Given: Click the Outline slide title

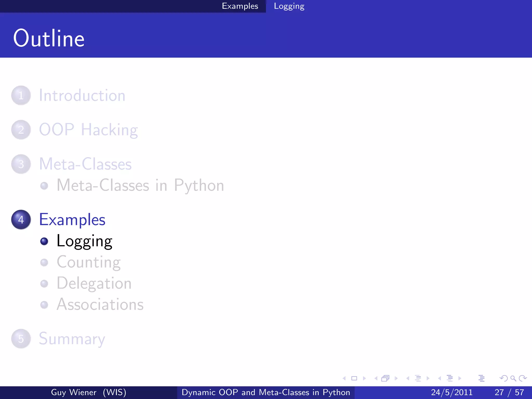Looking at the screenshot, I should [49, 38].
